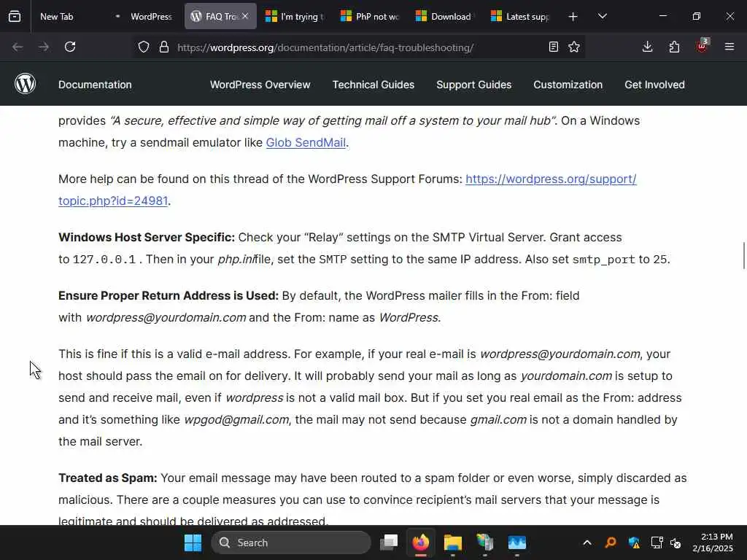
Task: Click the "wpgod@gmail.com" italic text
Action: (x=236, y=419)
